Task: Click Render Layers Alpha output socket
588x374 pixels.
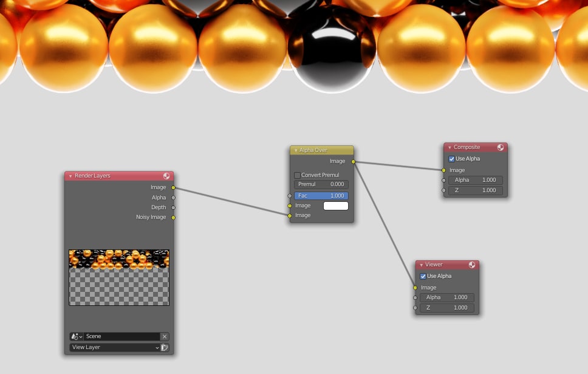Action: [x=173, y=198]
